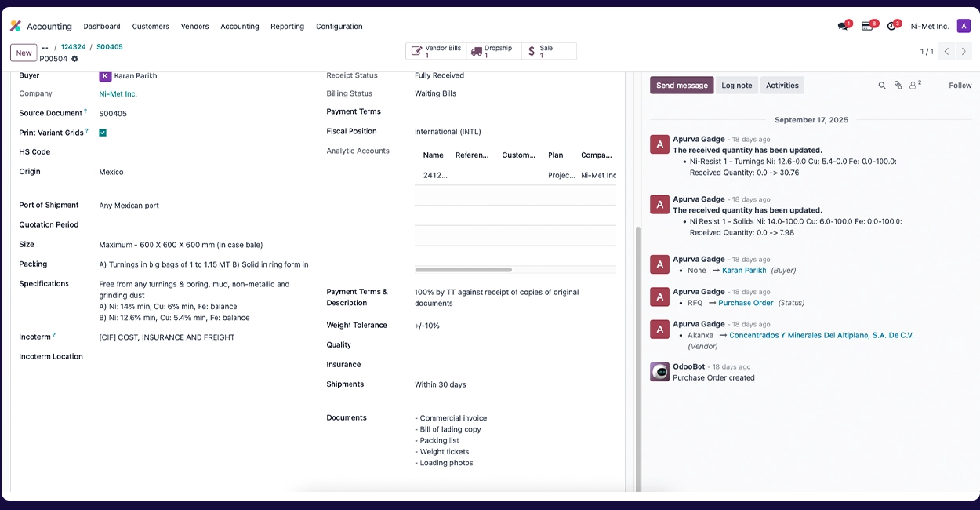This screenshot has width=980, height=510.
Task: Open the Vendor Bills smart button
Action: coord(437,52)
